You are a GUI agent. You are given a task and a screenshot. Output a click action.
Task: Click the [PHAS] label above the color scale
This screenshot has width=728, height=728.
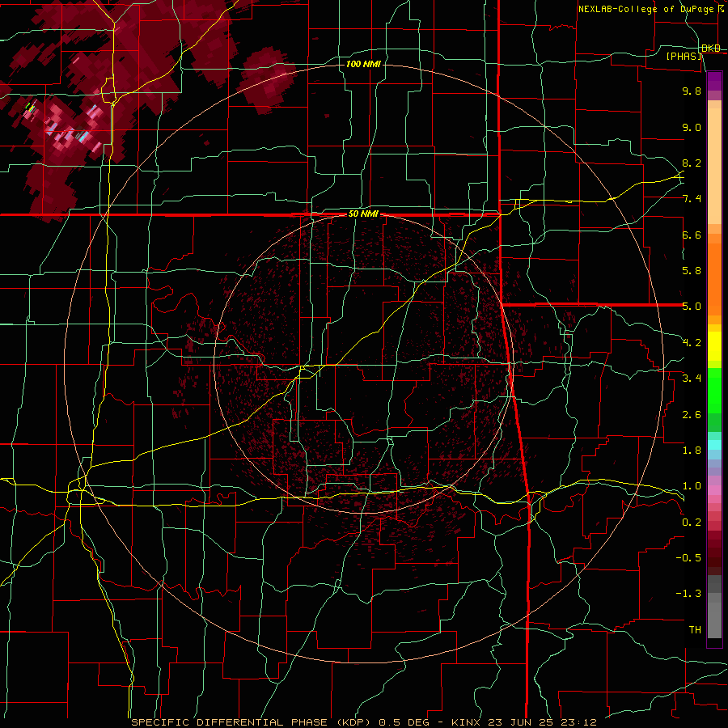(684, 57)
